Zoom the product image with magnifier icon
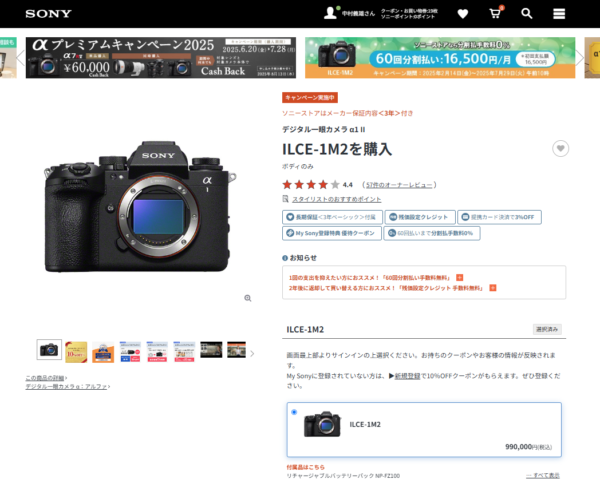This screenshot has height=491, width=600. (x=248, y=298)
